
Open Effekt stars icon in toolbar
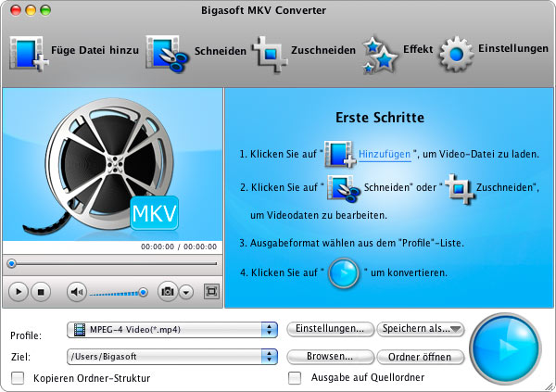380,55
